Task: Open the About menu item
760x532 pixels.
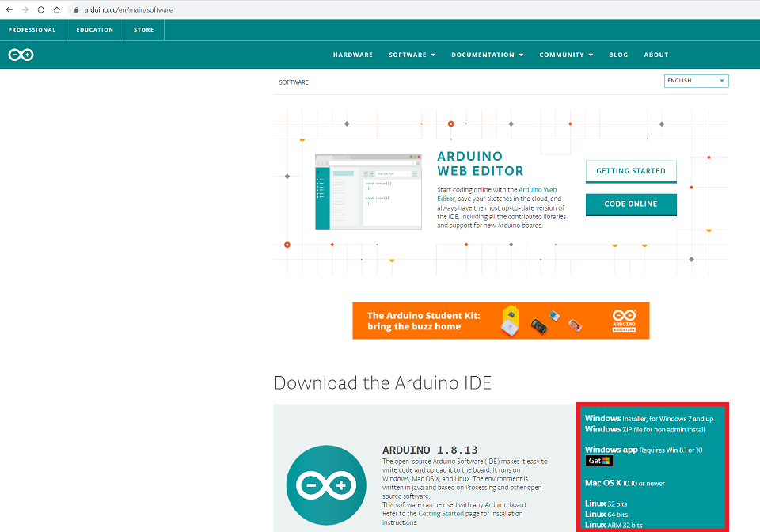Action: [655, 55]
